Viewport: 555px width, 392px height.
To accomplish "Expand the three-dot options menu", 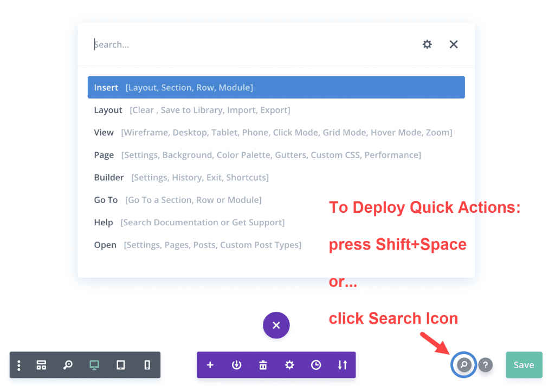I will pyautogui.click(x=19, y=365).
